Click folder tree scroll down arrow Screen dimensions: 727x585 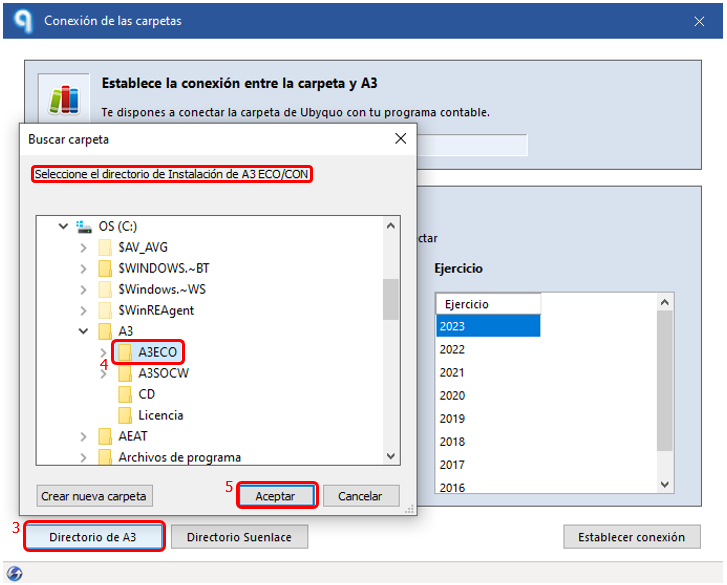pos(391,456)
